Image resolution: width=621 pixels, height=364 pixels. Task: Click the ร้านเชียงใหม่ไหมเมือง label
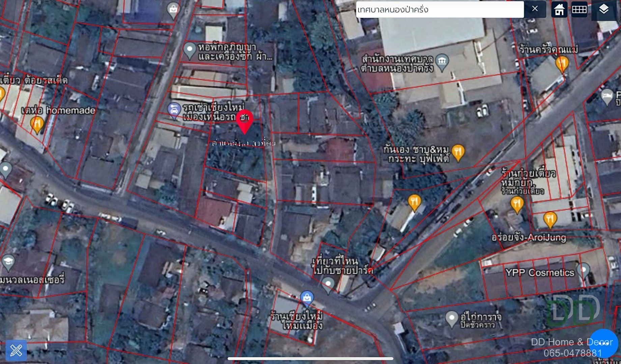tap(297, 321)
